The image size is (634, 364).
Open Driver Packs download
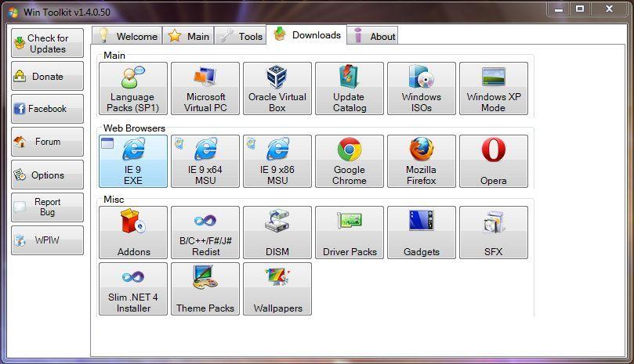[350, 232]
